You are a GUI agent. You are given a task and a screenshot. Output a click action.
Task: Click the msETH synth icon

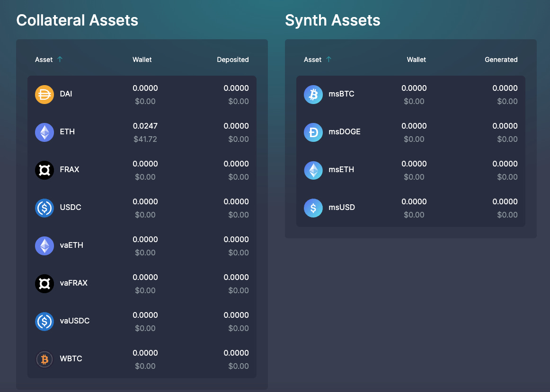coord(313,170)
